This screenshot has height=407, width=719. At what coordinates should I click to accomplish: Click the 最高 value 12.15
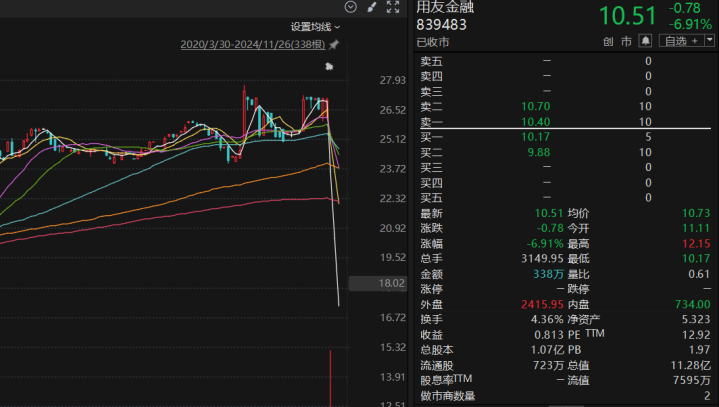pyautogui.click(x=696, y=243)
